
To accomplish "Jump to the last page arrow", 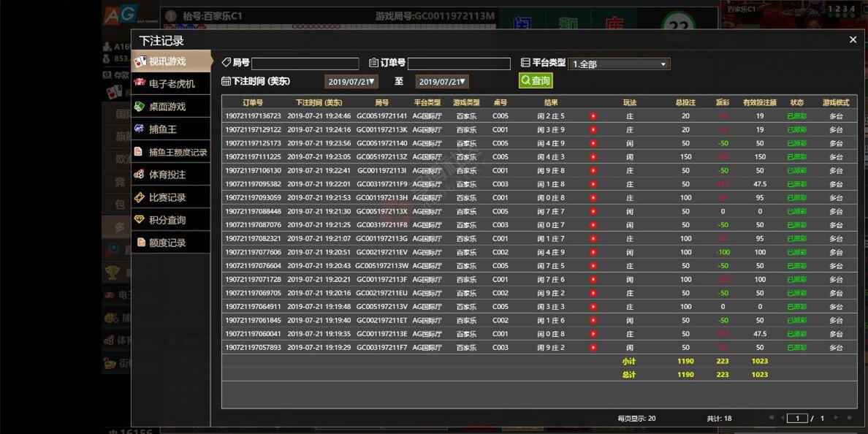I will (x=851, y=417).
